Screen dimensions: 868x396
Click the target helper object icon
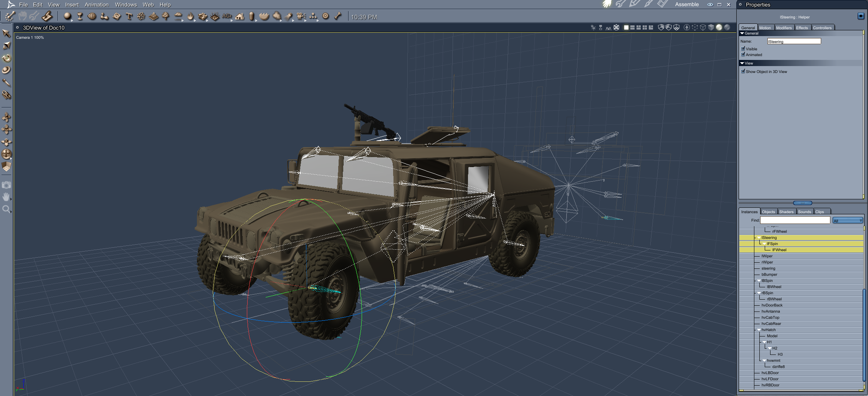(x=326, y=16)
